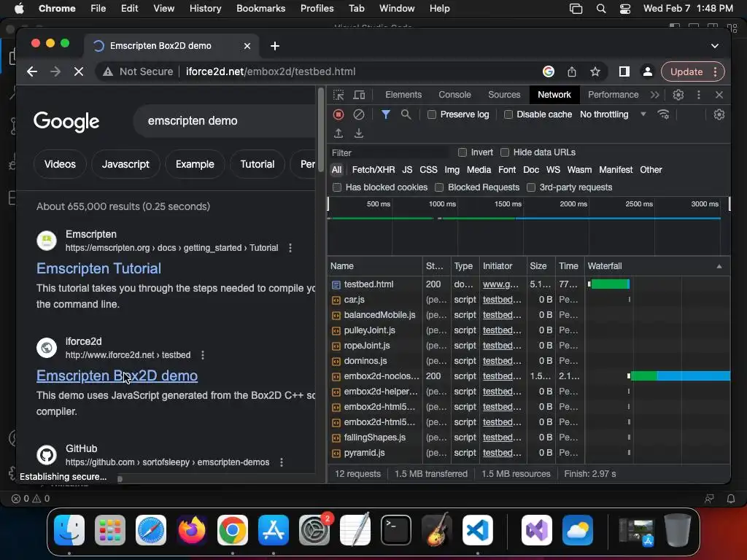Open the tab search chevron in Chrome

click(715, 46)
